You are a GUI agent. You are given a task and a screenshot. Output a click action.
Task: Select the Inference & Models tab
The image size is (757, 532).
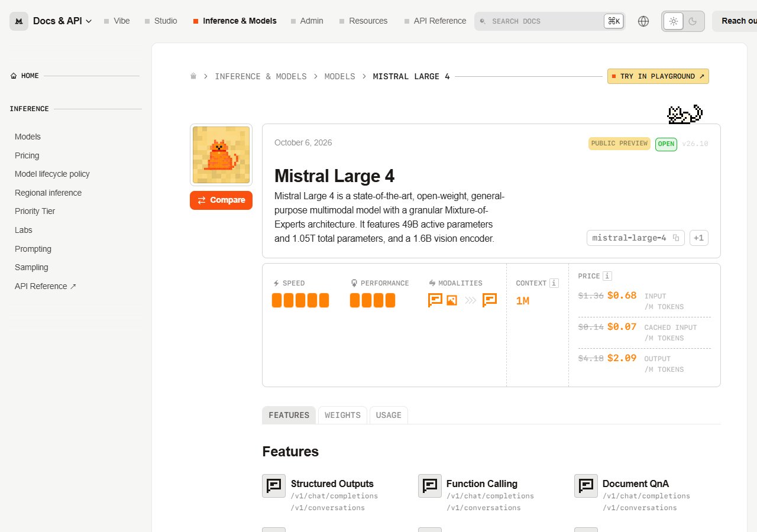[235, 21]
